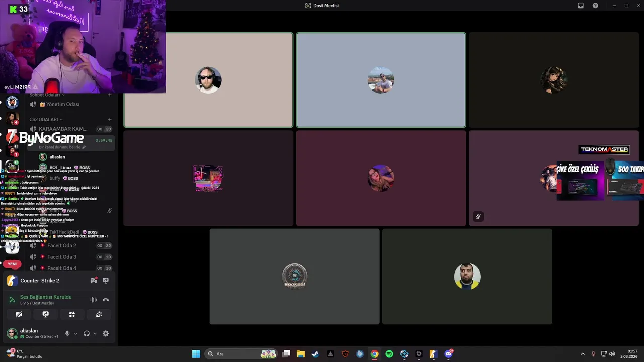Open Task View on the taskbar
Viewport: 644px width, 362px height.
(x=286, y=354)
